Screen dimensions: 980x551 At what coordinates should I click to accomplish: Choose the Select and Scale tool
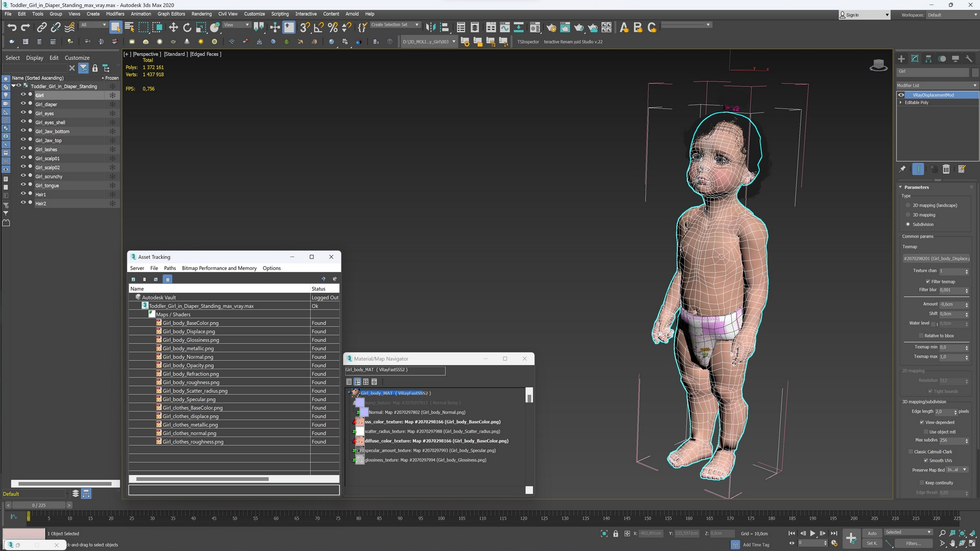201,27
